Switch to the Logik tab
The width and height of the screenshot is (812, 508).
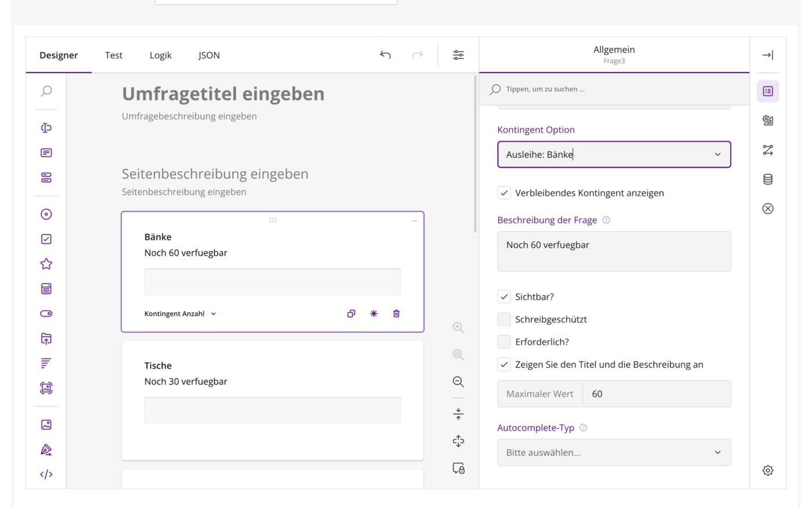pyautogui.click(x=161, y=55)
